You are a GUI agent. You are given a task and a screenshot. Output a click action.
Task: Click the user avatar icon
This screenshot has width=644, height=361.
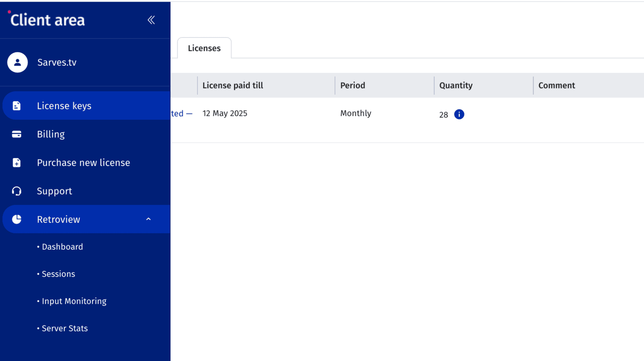17,62
